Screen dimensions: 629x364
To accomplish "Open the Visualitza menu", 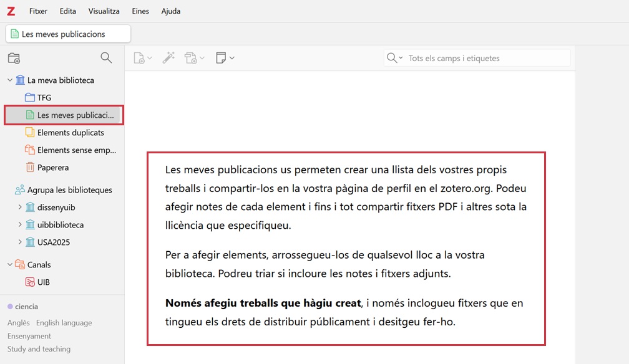I will (104, 11).
